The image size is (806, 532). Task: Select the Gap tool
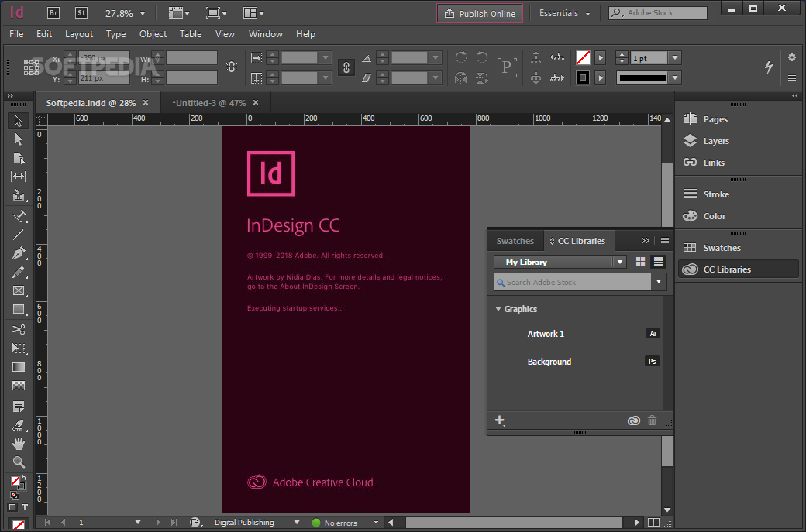point(19,176)
